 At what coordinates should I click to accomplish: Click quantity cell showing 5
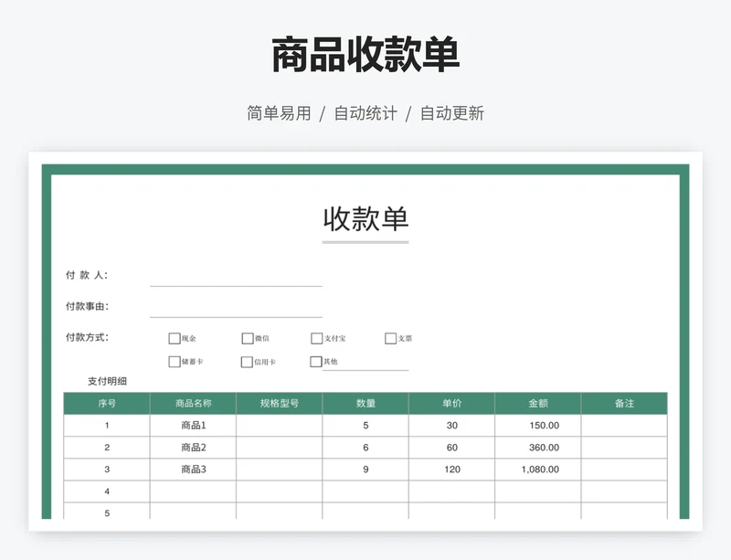365,425
